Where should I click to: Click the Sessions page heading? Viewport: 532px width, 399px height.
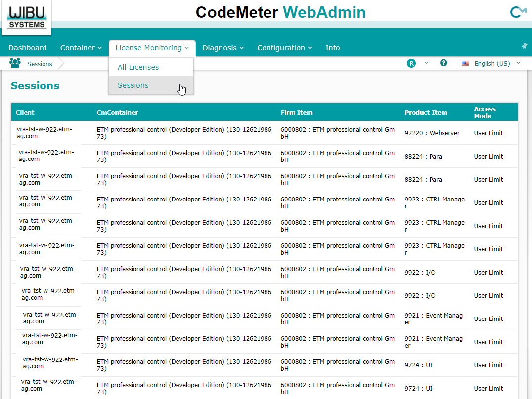point(35,86)
